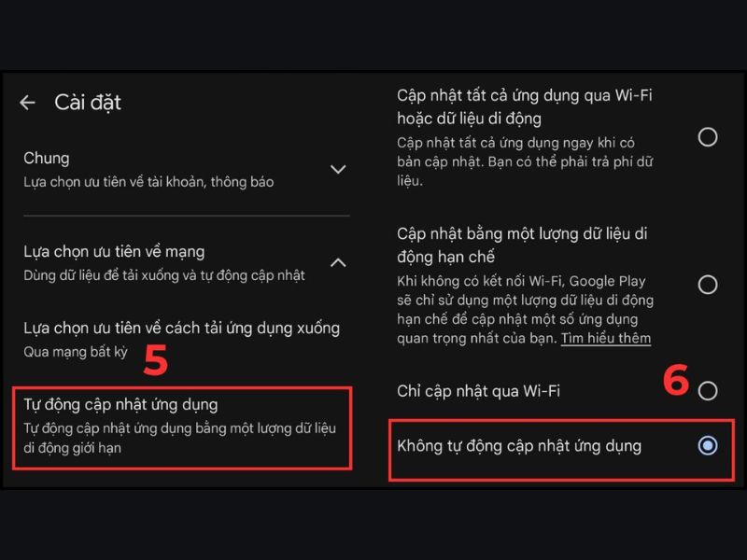
Task: Collapse the Lựa chọn ưu tiên về mạng chevron
Action: click(x=338, y=262)
